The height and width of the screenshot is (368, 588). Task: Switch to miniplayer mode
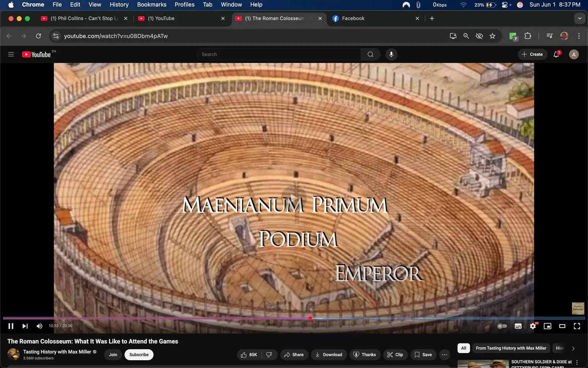tap(547, 326)
